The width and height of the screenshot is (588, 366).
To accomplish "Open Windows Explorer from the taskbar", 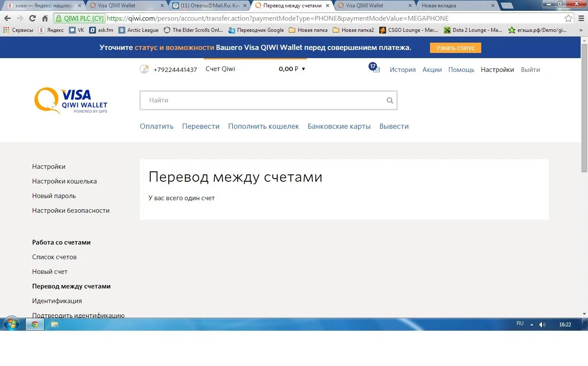I will pyautogui.click(x=55, y=325).
